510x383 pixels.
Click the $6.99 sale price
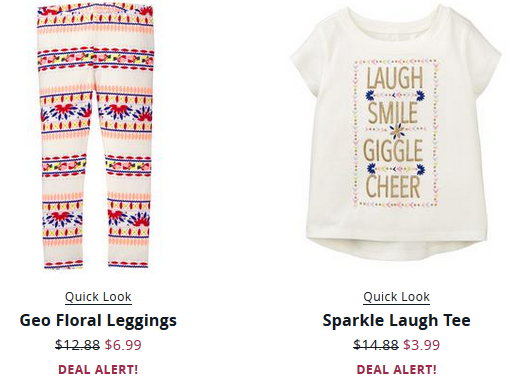123,345
